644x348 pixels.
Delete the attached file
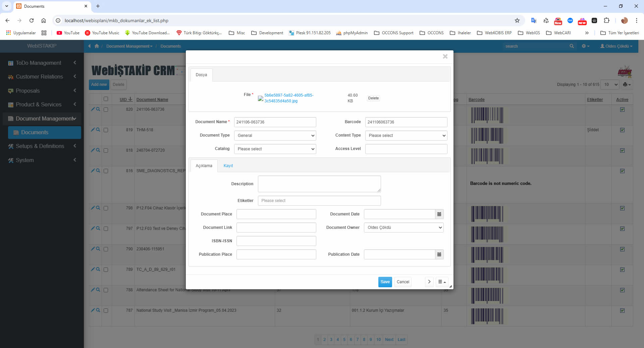click(x=373, y=98)
